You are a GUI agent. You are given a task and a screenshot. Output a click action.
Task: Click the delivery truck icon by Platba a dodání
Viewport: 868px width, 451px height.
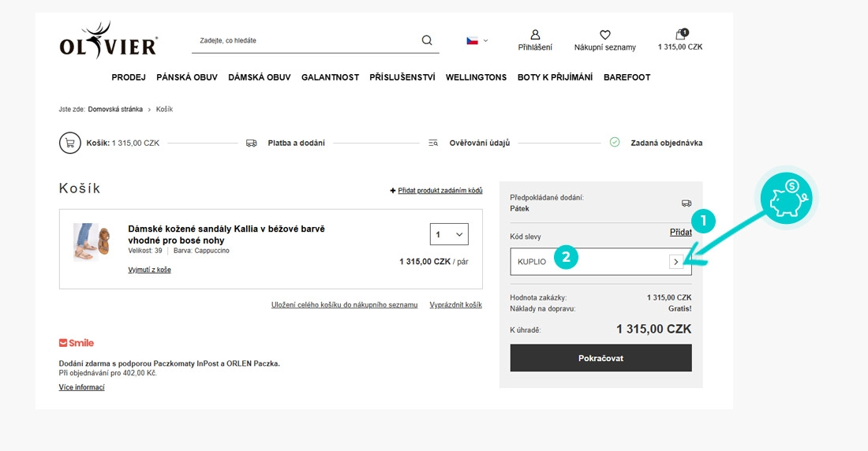[251, 143]
